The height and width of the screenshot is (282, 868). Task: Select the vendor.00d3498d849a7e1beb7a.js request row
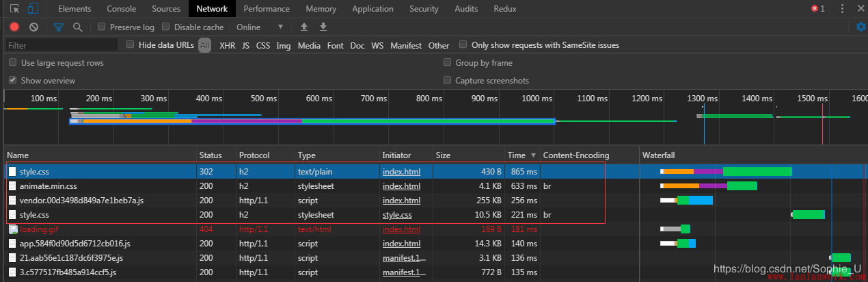(x=81, y=201)
